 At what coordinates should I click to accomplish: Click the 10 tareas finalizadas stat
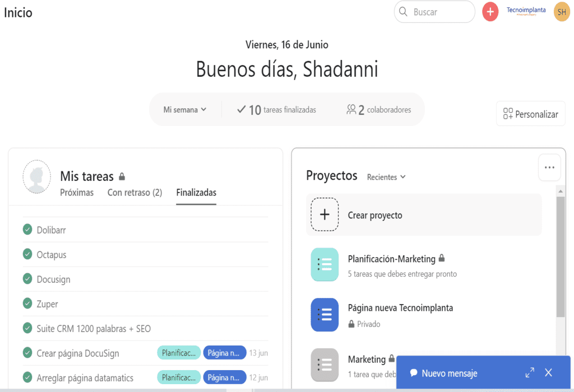276,109
